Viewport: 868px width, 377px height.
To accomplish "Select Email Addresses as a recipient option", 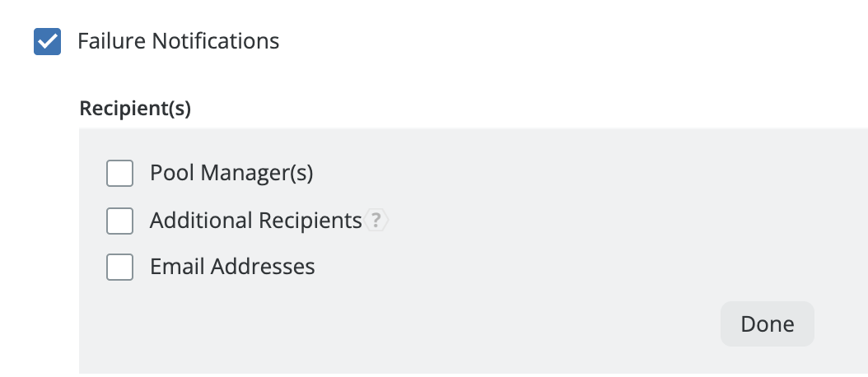I will [x=120, y=267].
